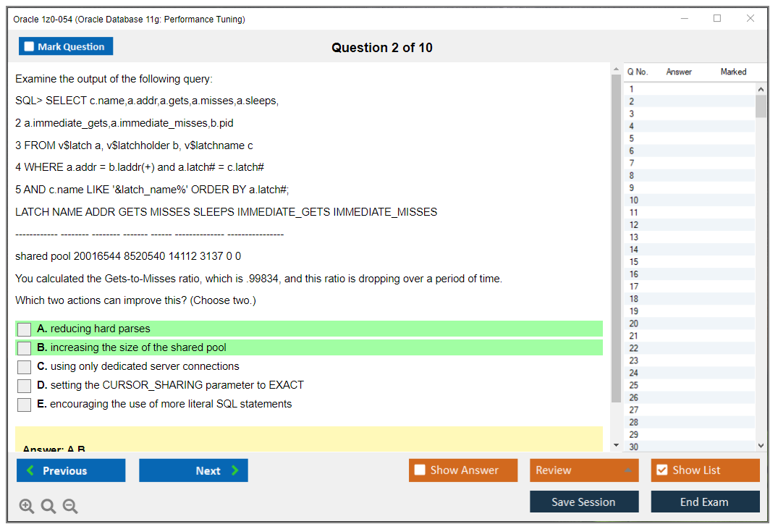This screenshot has height=532, width=778.
Task: Check option E literal SQL statements
Action: point(25,405)
